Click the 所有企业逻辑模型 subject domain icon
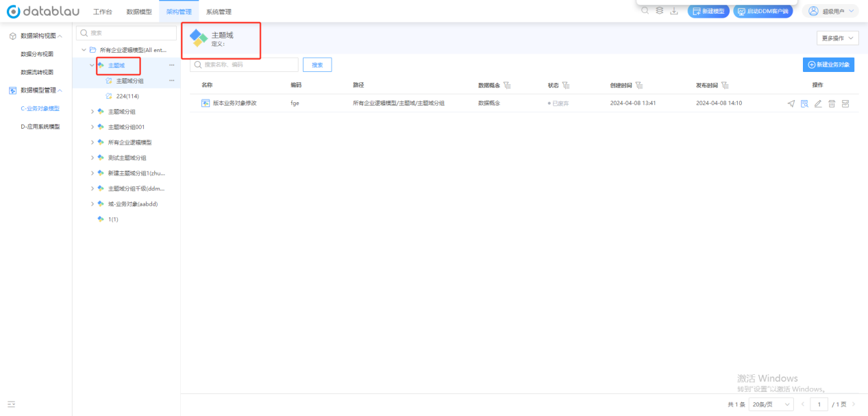 tap(101, 142)
